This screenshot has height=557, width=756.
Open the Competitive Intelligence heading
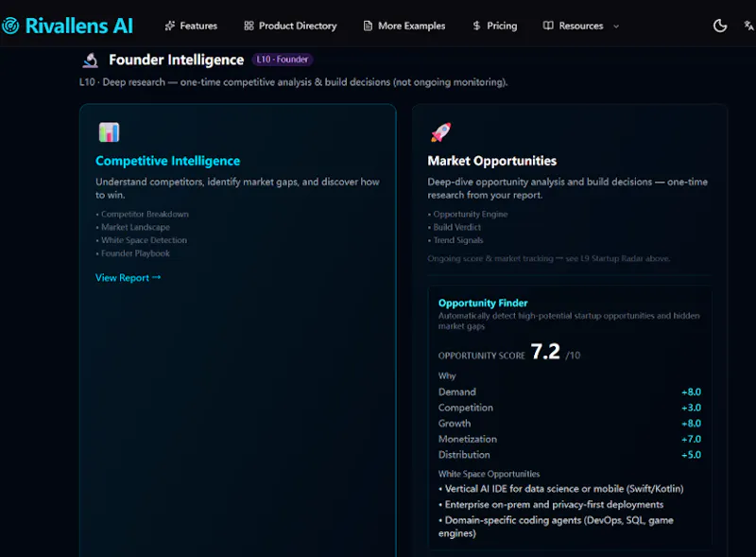pos(168,161)
